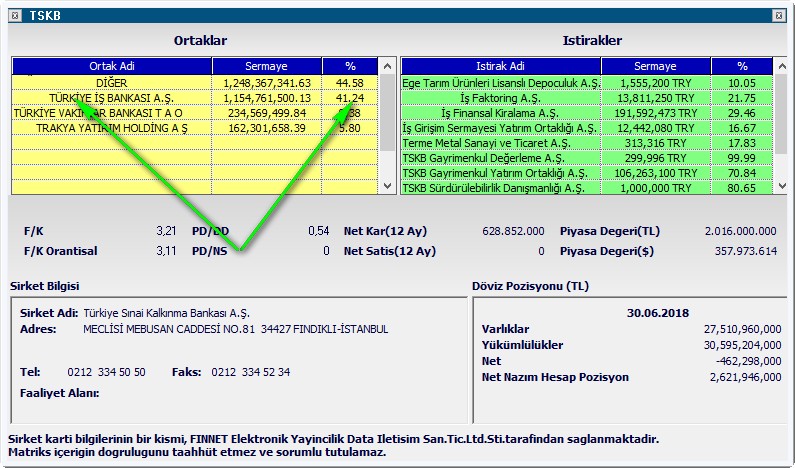Click percentage 29.46 in Istirakler
The width and height of the screenshot is (795, 468).
click(x=742, y=113)
